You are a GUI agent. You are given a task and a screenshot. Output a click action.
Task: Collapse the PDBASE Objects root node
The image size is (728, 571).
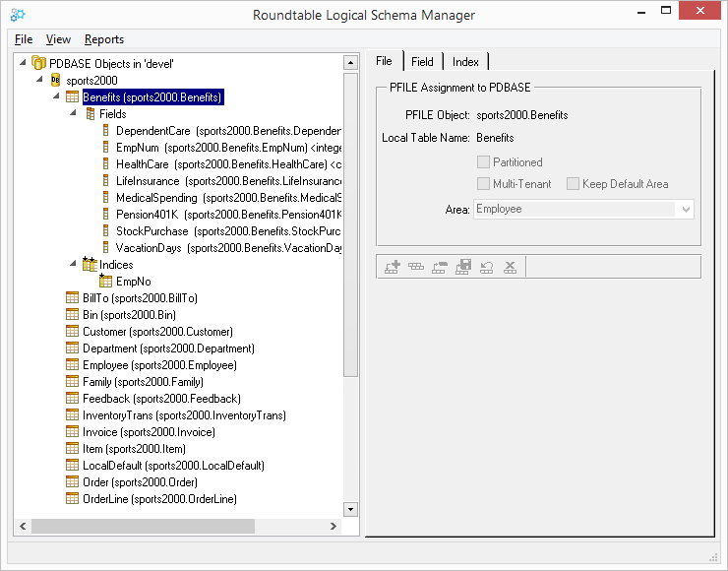(23, 62)
